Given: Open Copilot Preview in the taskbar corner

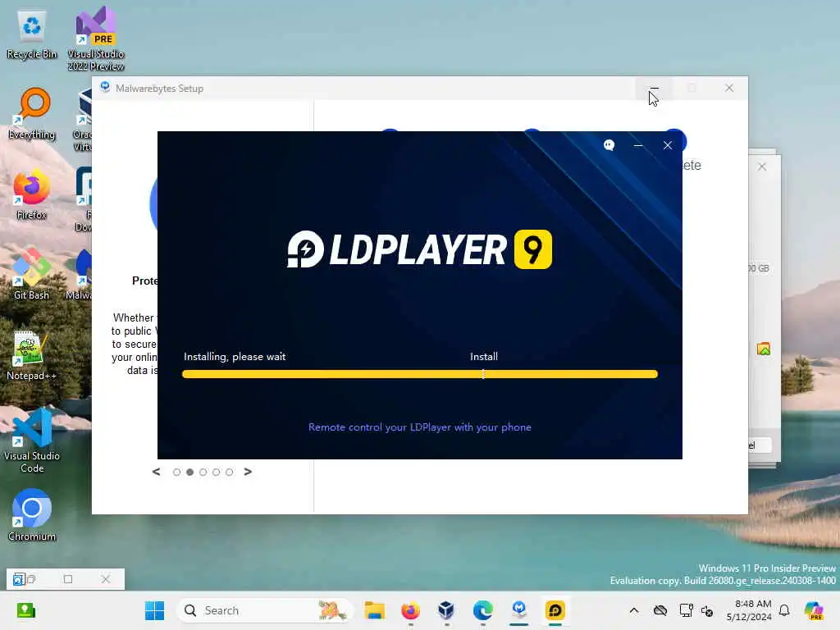Looking at the screenshot, I should coord(814,610).
